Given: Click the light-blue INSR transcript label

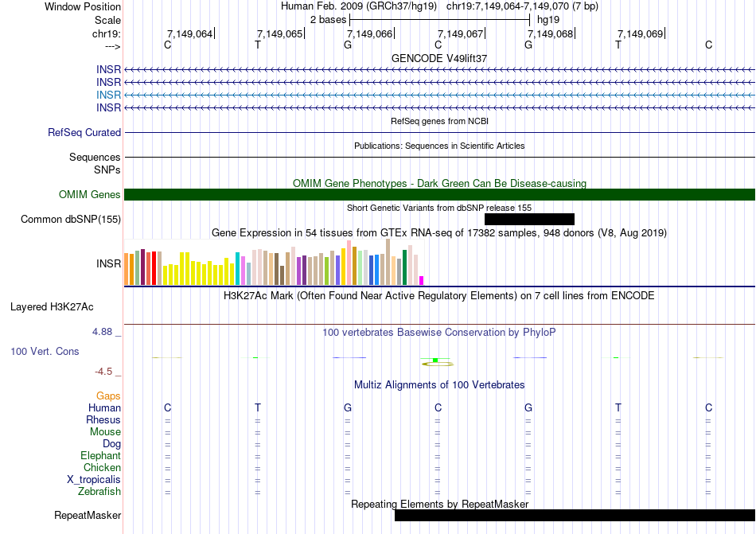Looking at the screenshot, I should tap(108, 95).
